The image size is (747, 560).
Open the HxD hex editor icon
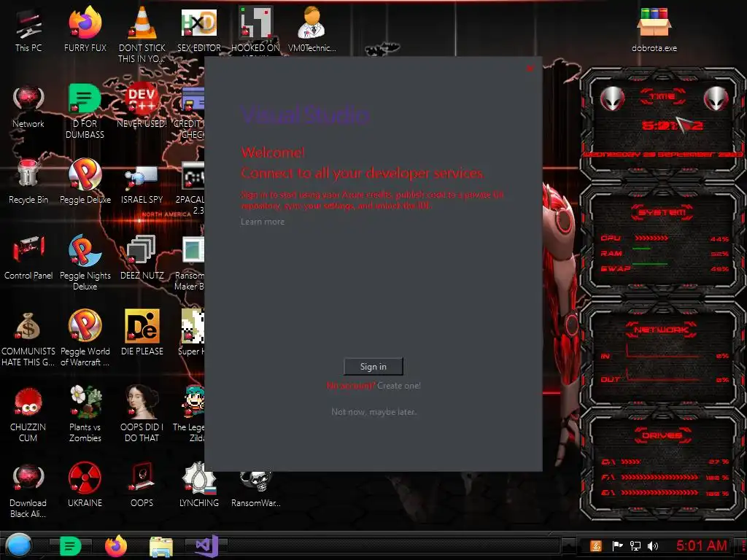(198, 29)
